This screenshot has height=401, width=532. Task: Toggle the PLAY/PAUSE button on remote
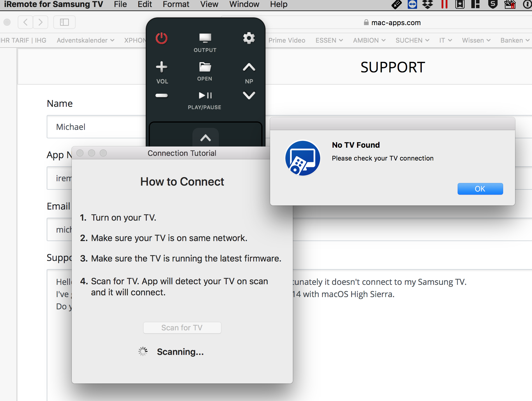205,95
